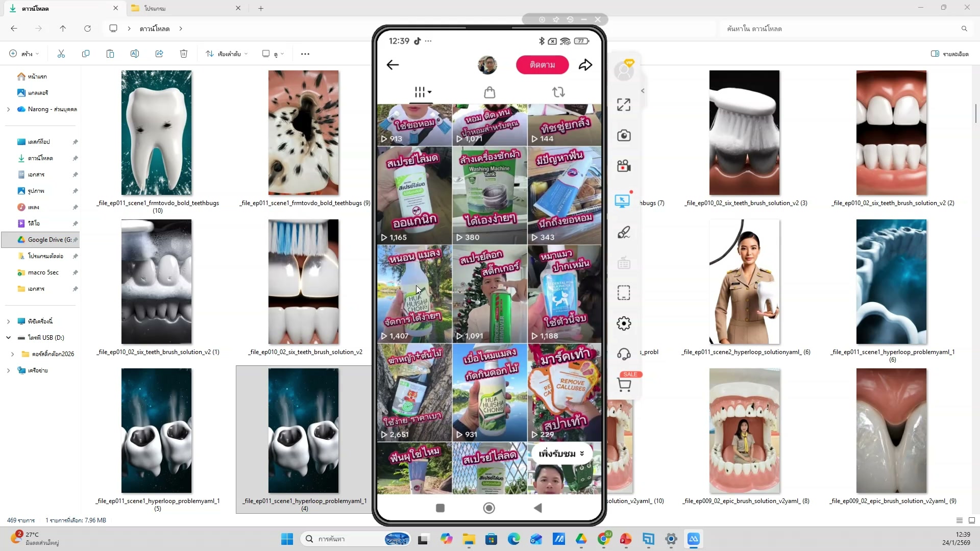Cut selected file with scissors icon
The height and width of the screenshot is (551, 980).
click(61, 54)
